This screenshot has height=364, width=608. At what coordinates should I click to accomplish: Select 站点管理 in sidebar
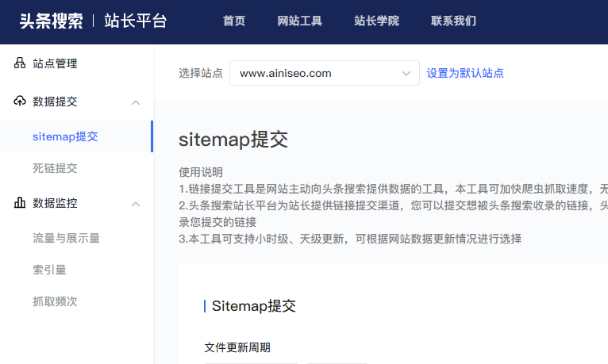pyautogui.click(x=55, y=63)
